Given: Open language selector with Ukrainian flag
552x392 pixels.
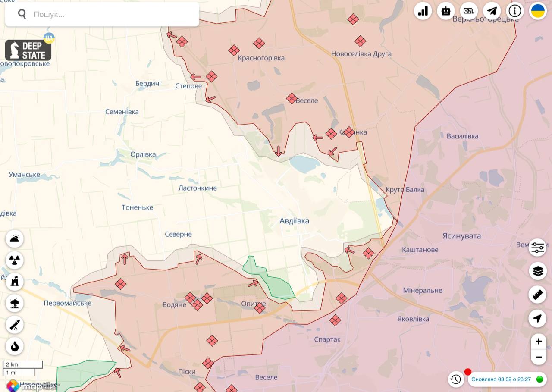Looking at the screenshot, I should [538, 11].
